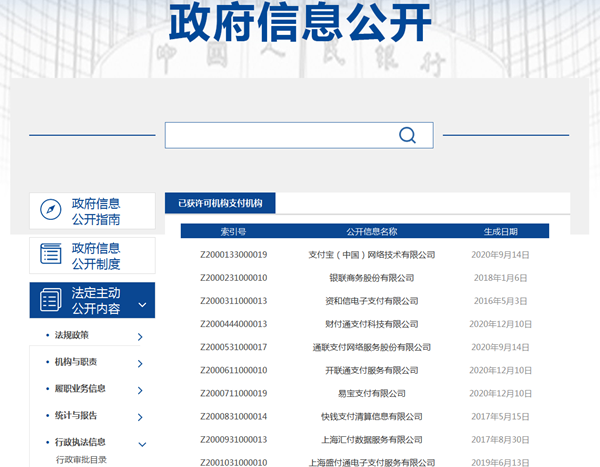Open 通联支付网络服务股份有限公司 entry
Viewport: 600px width, 467px height.
point(372,347)
